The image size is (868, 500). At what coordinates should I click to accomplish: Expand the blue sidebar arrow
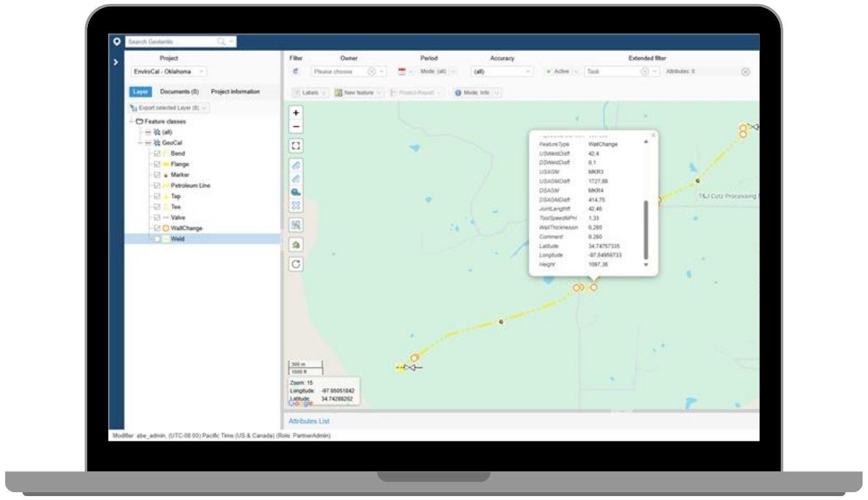point(116,62)
